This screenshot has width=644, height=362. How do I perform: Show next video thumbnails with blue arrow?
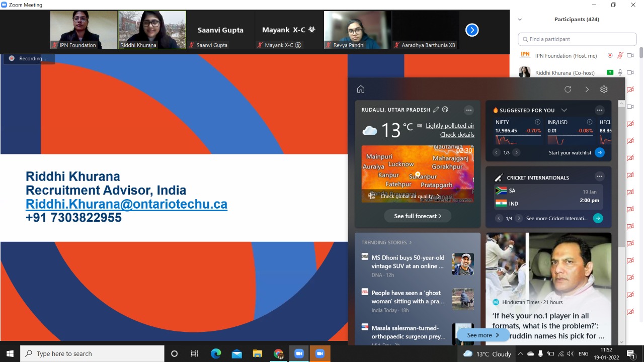pos(471,30)
